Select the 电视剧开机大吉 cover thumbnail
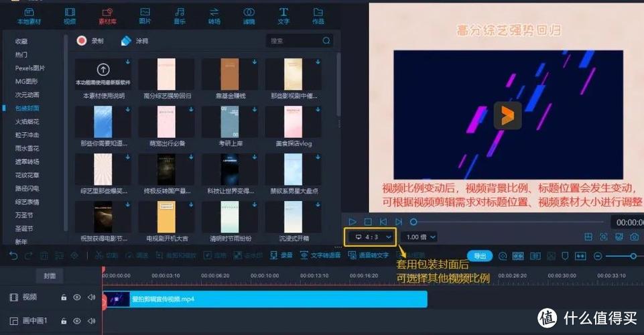 click(166, 217)
